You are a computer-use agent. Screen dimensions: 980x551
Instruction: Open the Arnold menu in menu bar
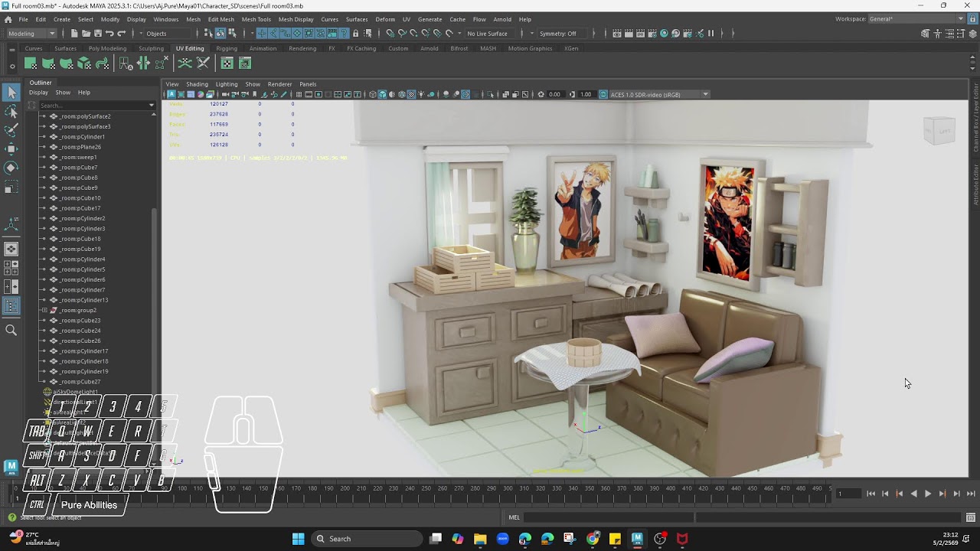click(x=502, y=19)
